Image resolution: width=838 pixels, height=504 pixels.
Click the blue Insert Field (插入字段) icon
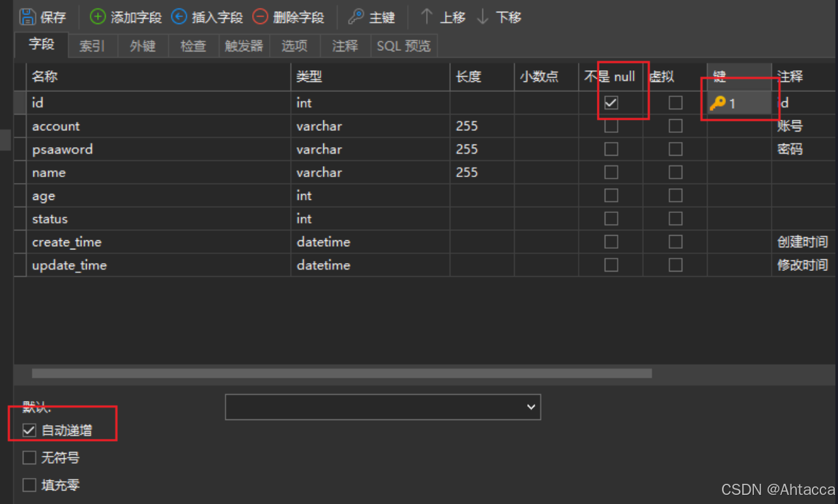pyautogui.click(x=179, y=16)
